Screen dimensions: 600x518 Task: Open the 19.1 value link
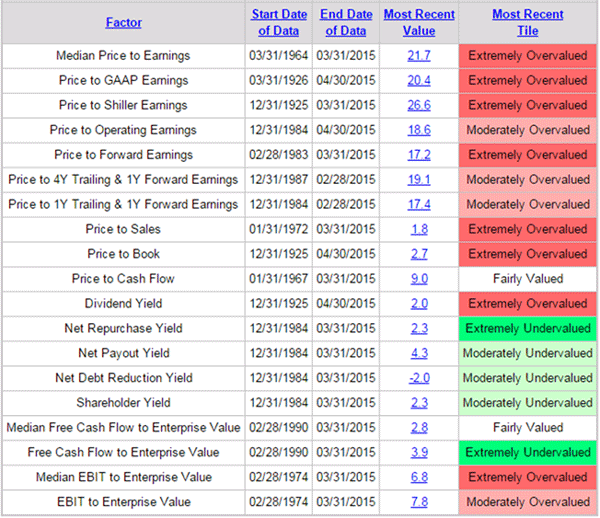pos(419,180)
